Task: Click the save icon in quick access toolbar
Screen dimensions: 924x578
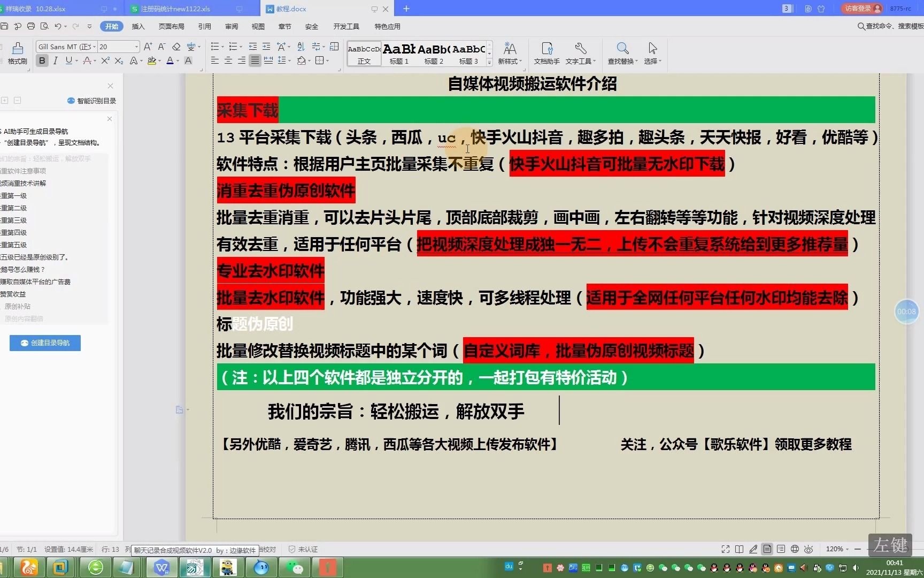Action: click(5, 26)
